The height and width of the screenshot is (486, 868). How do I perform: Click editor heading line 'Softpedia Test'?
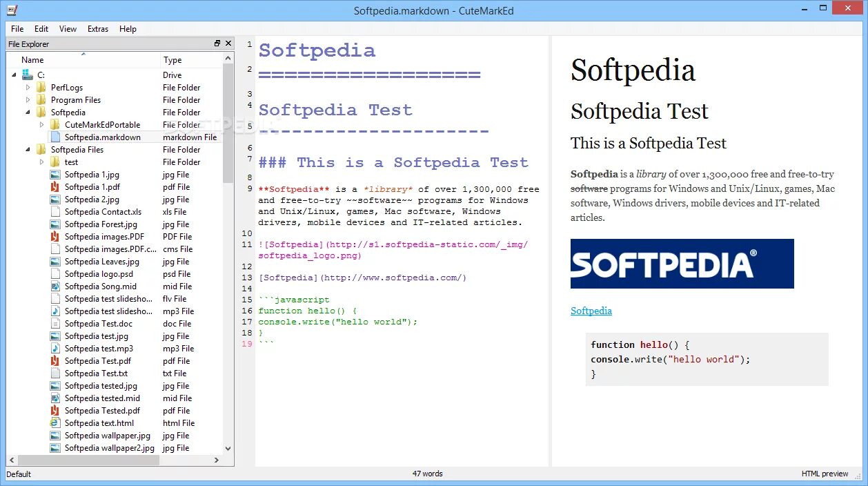tap(335, 110)
